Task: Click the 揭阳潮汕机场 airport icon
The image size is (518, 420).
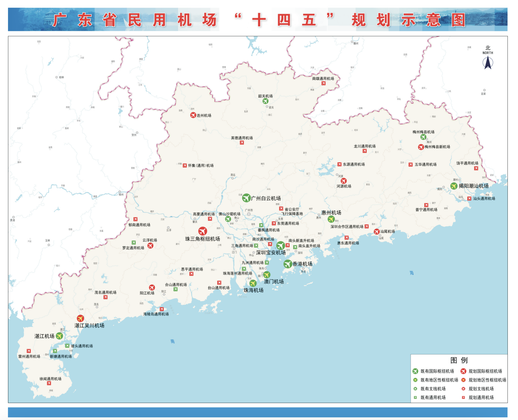Action: (x=454, y=186)
